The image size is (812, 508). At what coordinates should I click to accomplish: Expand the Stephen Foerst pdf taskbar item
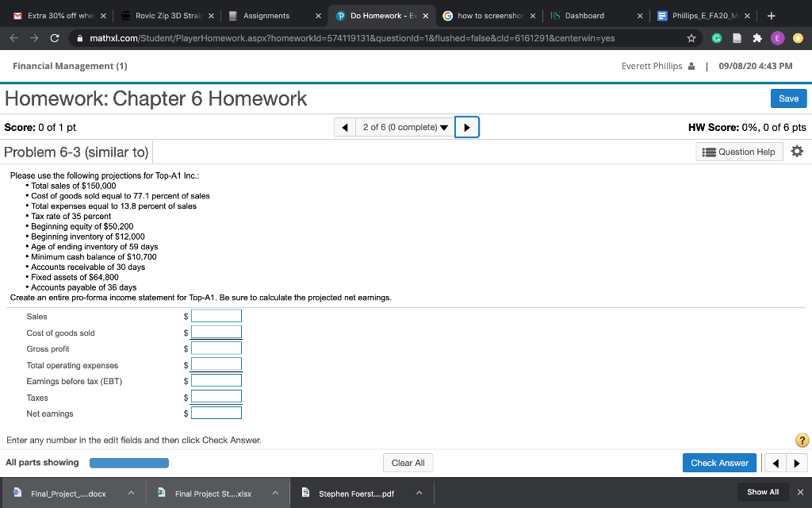[419, 492]
